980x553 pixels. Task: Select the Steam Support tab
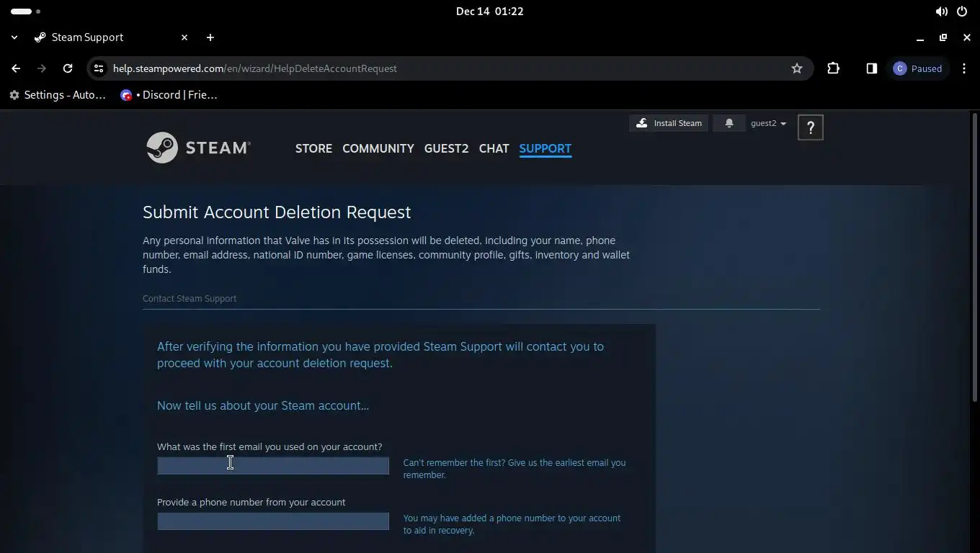pyautogui.click(x=87, y=37)
